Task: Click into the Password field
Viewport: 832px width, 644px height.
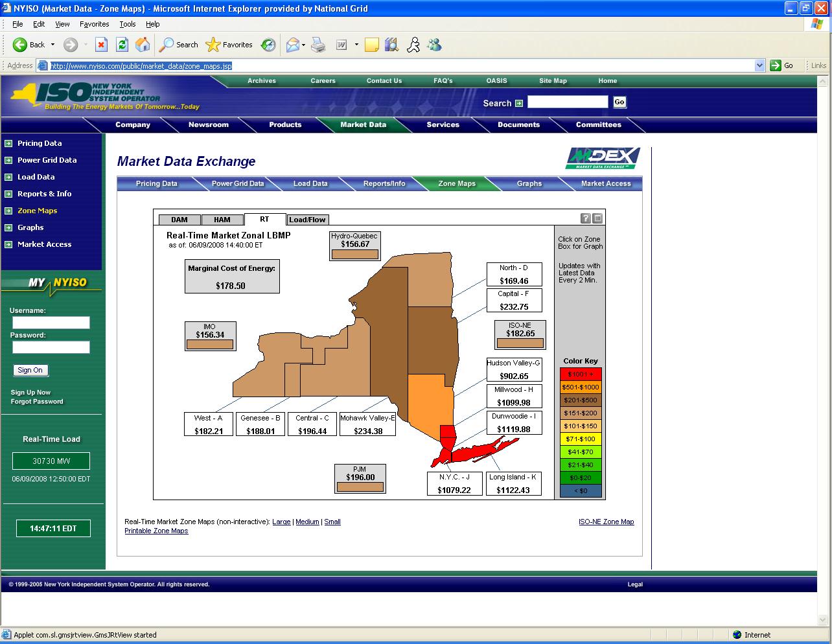Action: (x=51, y=347)
